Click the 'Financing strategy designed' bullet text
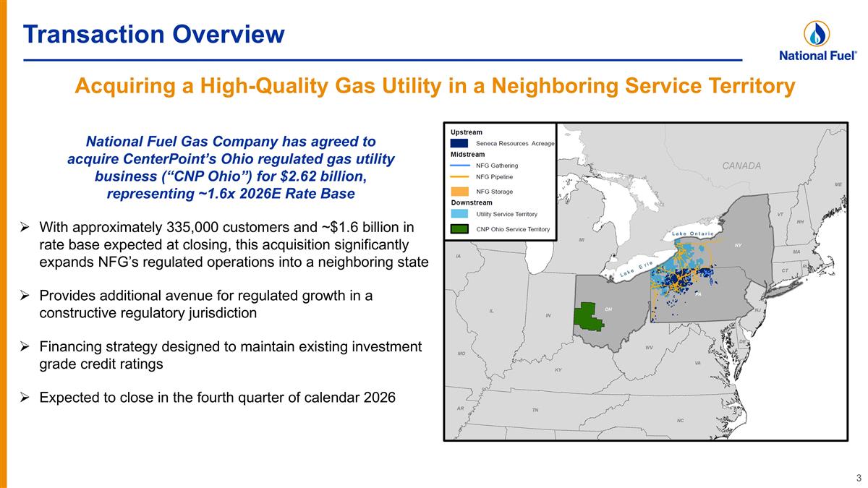868x488 pixels. point(230,355)
